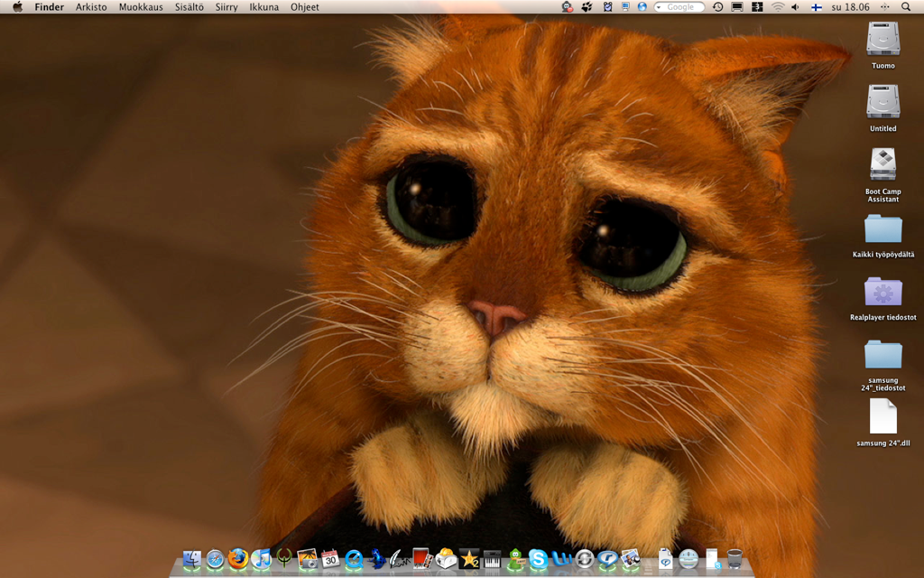
Task: Open the Displays menu bar icon
Action: (x=737, y=7)
